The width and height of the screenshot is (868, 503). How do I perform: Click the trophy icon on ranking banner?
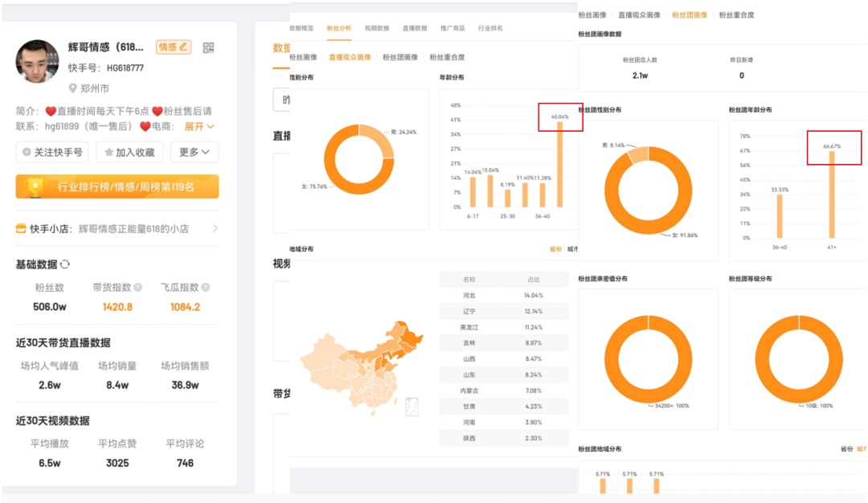(x=35, y=186)
